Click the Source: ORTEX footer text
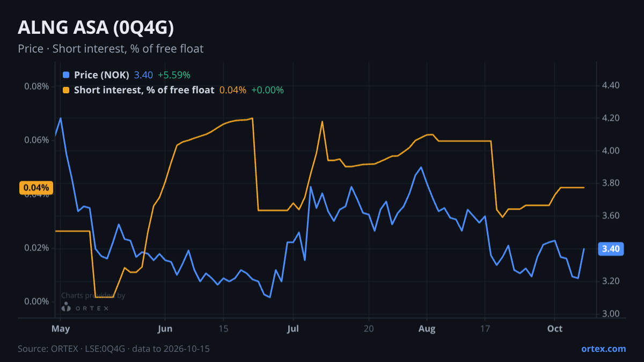Viewport: 644px width, 362px height. coord(114,349)
